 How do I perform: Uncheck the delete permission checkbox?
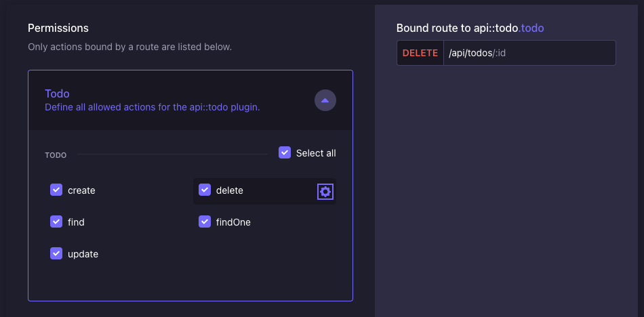pyautogui.click(x=205, y=190)
